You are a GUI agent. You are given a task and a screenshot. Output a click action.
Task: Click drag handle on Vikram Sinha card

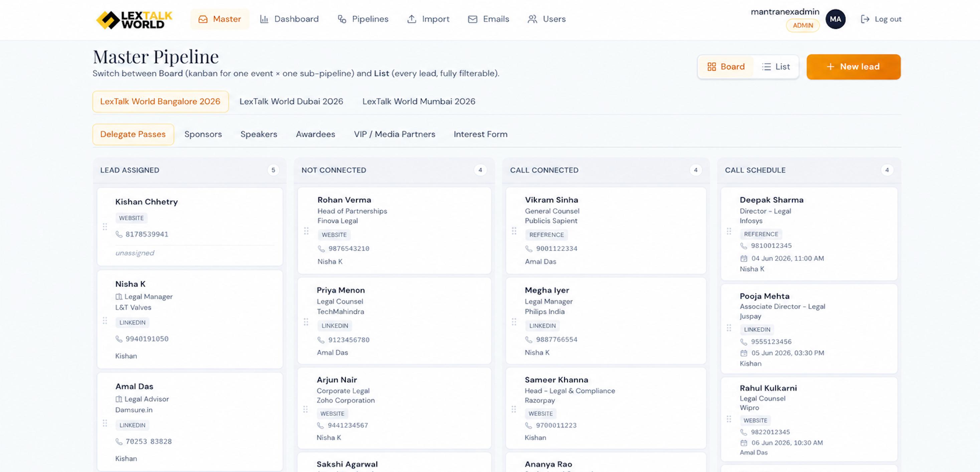point(514,231)
